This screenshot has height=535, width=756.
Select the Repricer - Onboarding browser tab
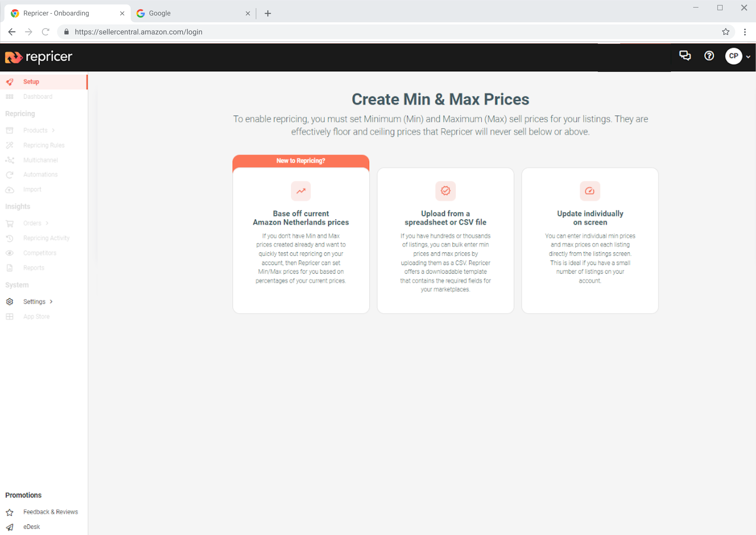point(68,13)
